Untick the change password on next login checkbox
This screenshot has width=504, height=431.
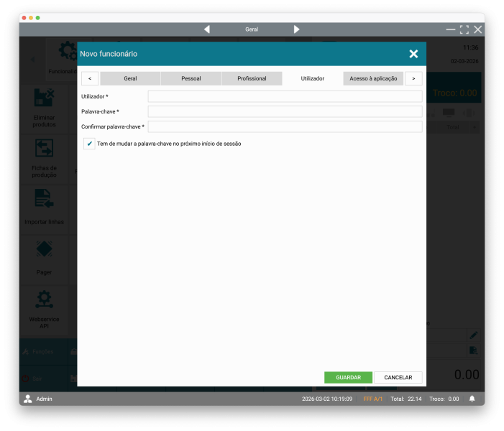89,144
